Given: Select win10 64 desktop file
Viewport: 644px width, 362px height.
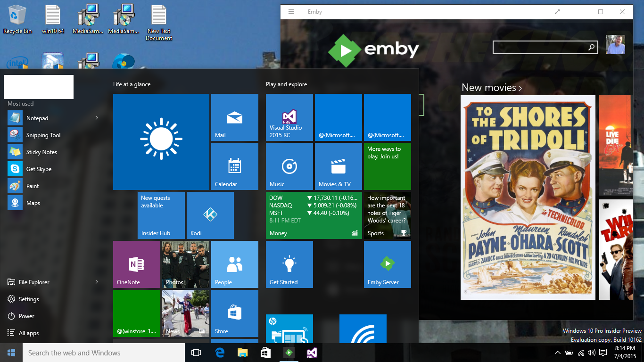Looking at the screenshot, I should point(53,19).
